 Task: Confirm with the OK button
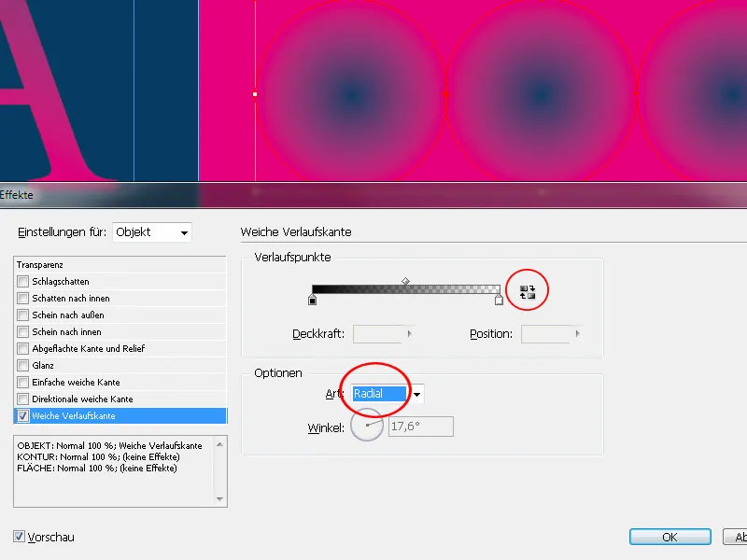pyautogui.click(x=669, y=537)
